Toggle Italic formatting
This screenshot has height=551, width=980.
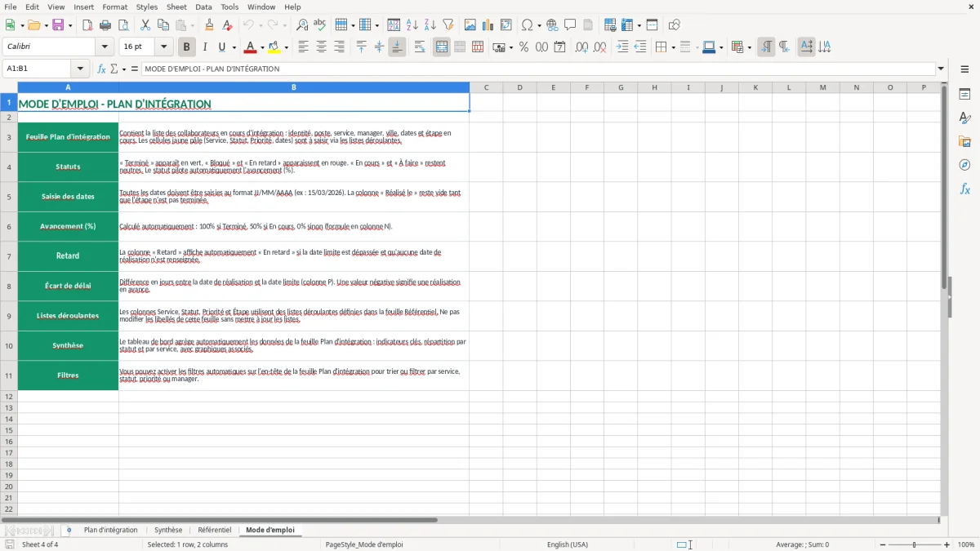point(205,47)
